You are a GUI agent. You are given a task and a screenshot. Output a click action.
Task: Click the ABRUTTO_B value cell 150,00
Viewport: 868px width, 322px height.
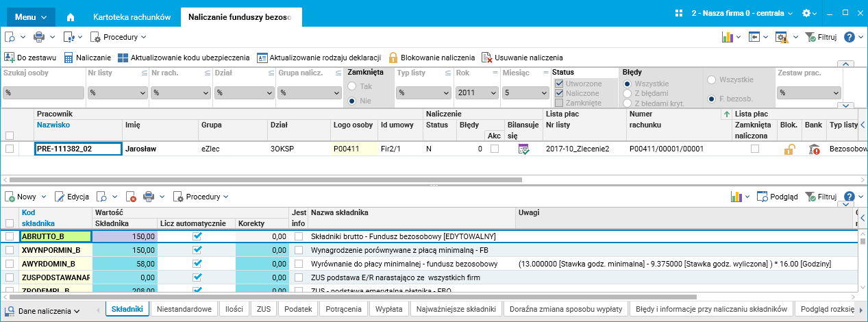coord(125,236)
